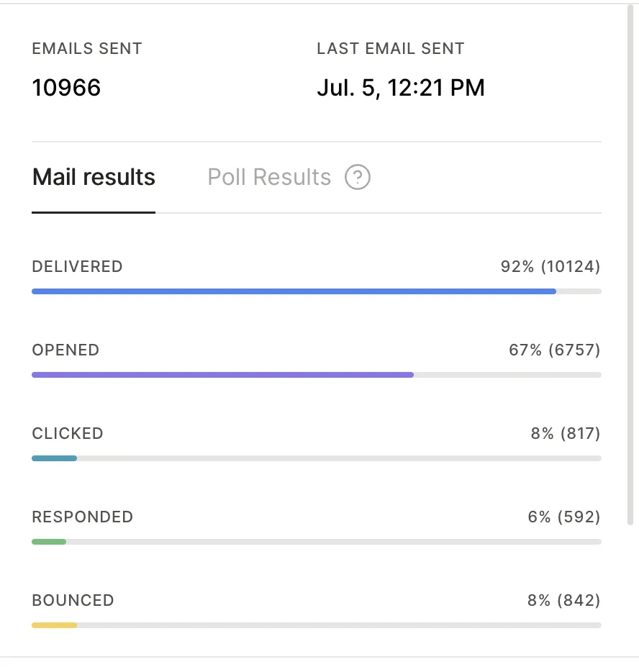
Task: Select the Mail results tab
Action: 94,177
